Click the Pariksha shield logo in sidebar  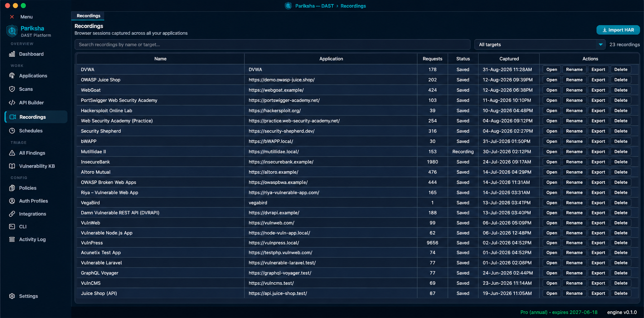(x=12, y=31)
